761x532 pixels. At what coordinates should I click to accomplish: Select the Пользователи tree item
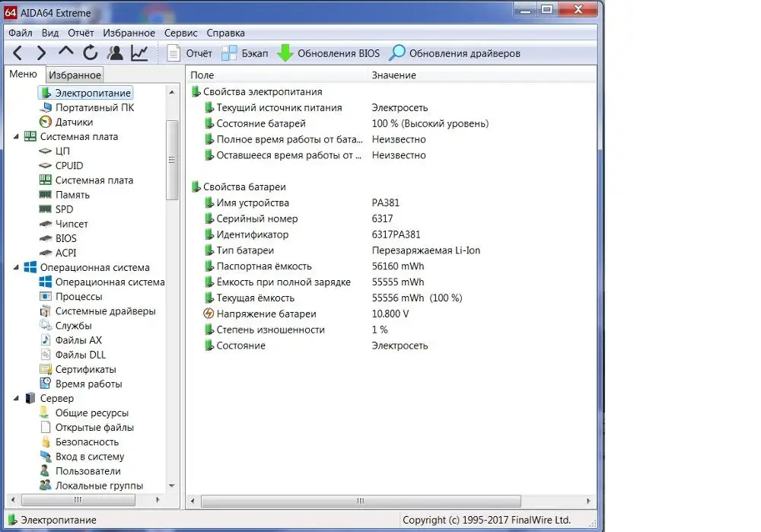(x=80, y=471)
